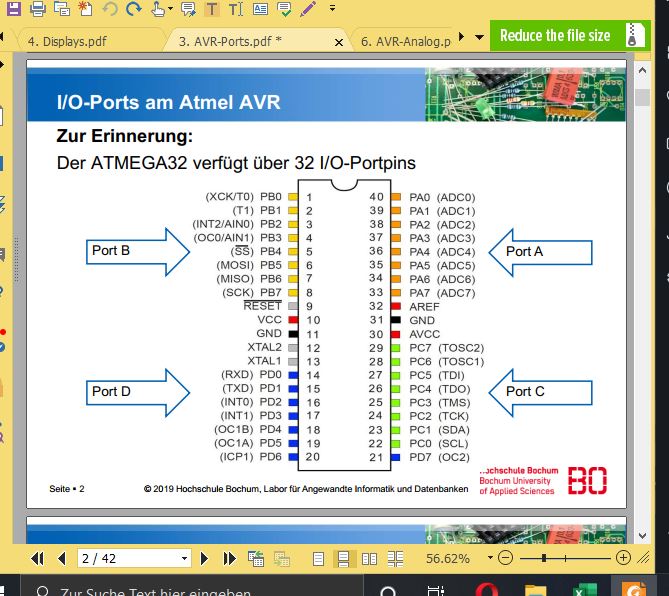Click the Reduce the file size banner

point(570,35)
